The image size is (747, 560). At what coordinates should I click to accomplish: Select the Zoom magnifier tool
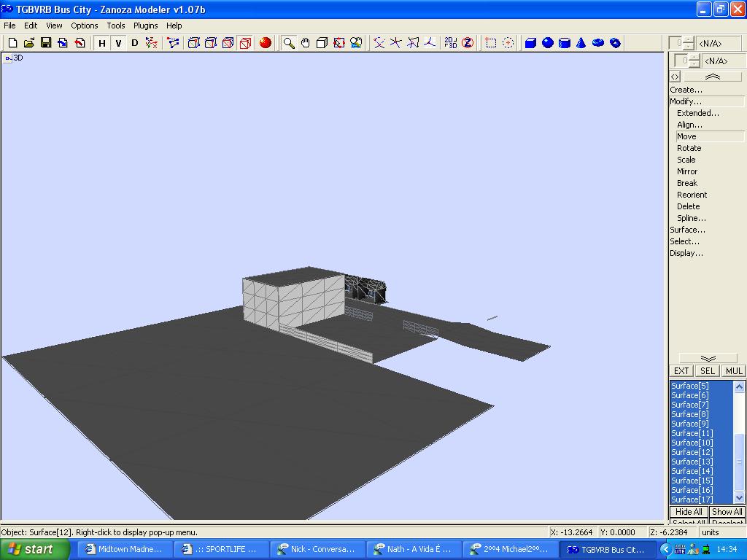(x=289, y=43)
